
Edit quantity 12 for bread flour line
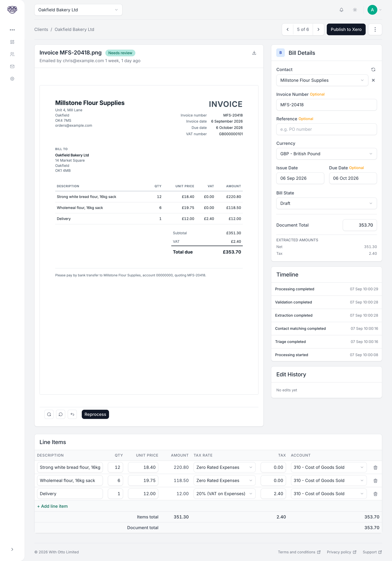pyautogui.click(x=115, y=467)
